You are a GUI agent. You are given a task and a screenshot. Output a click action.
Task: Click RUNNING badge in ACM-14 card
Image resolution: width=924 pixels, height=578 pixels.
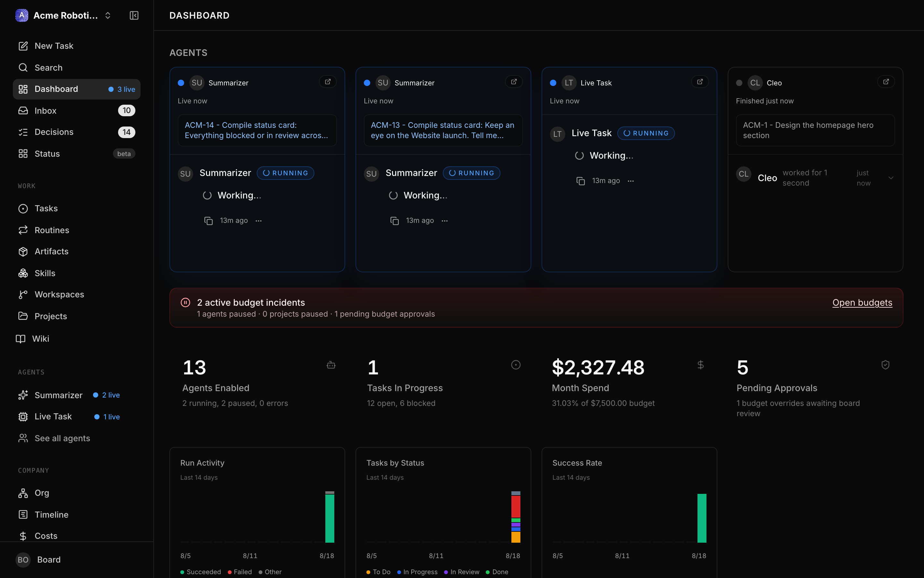point(285,173)
